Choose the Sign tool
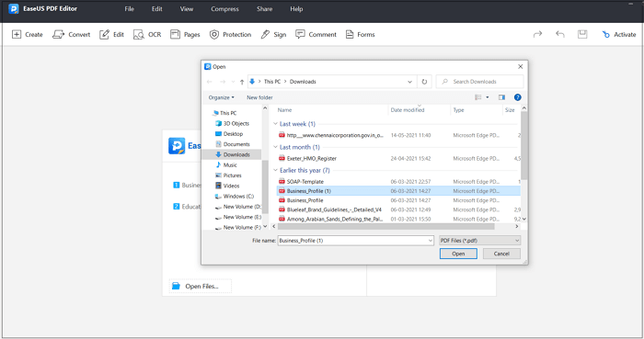Image resolution: width=644 pixels, height=339 pixels. [273, 34]
